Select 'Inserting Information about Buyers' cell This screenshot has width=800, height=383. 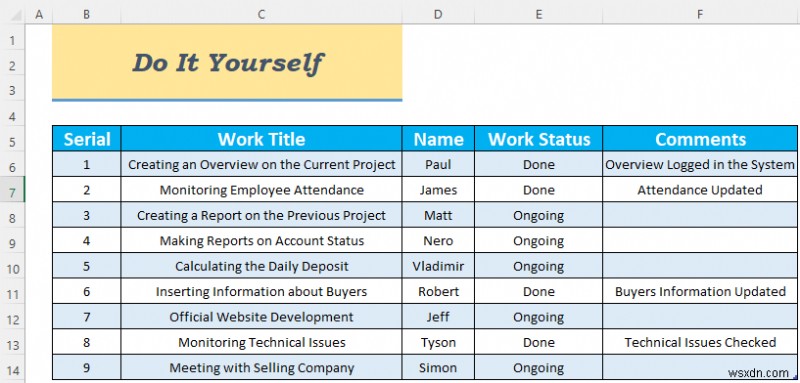(x=261, y=291)
